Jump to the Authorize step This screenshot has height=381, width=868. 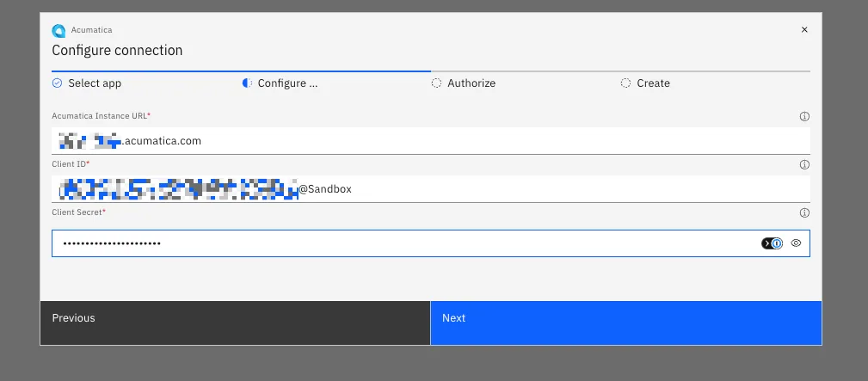click(471, 83)
